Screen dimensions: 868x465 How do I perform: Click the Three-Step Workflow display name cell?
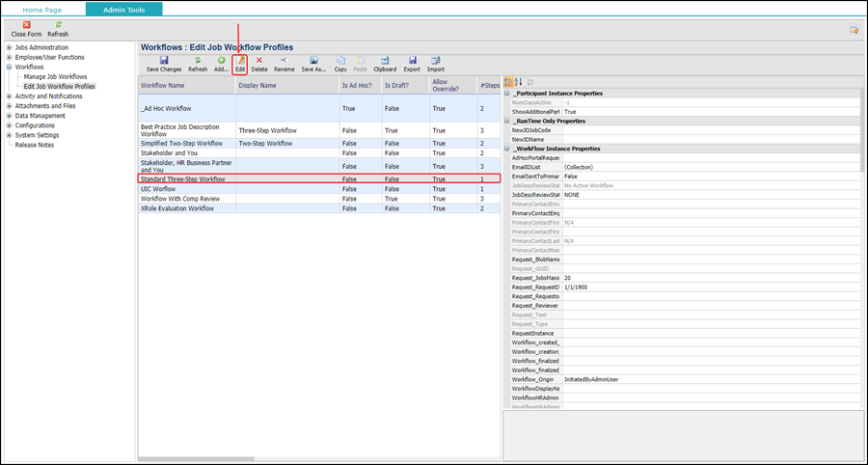pos(287,130)
